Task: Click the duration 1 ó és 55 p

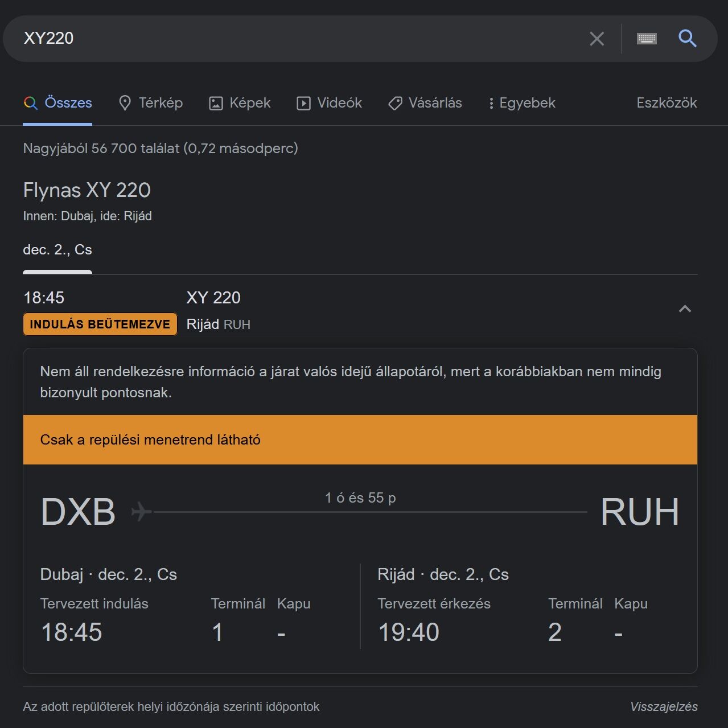Action: click(360, 498)
